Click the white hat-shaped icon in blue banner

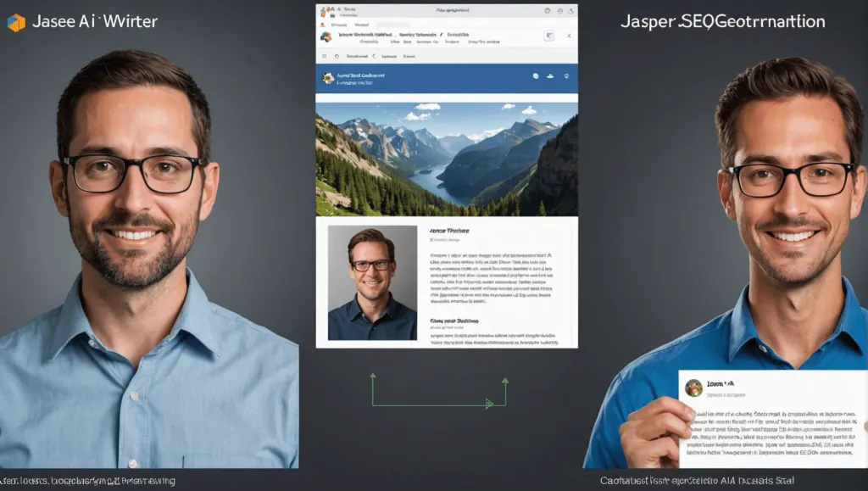[550, 75]
